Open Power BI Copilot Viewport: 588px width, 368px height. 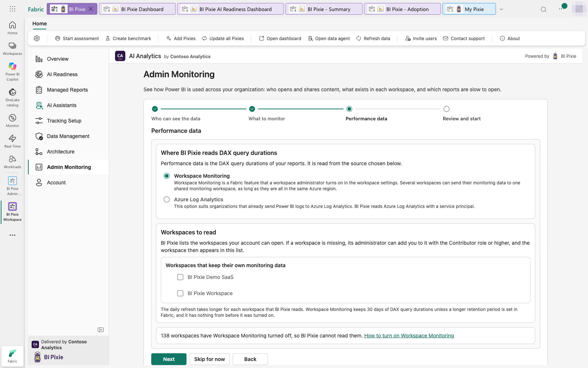click(x=12, y=71)
